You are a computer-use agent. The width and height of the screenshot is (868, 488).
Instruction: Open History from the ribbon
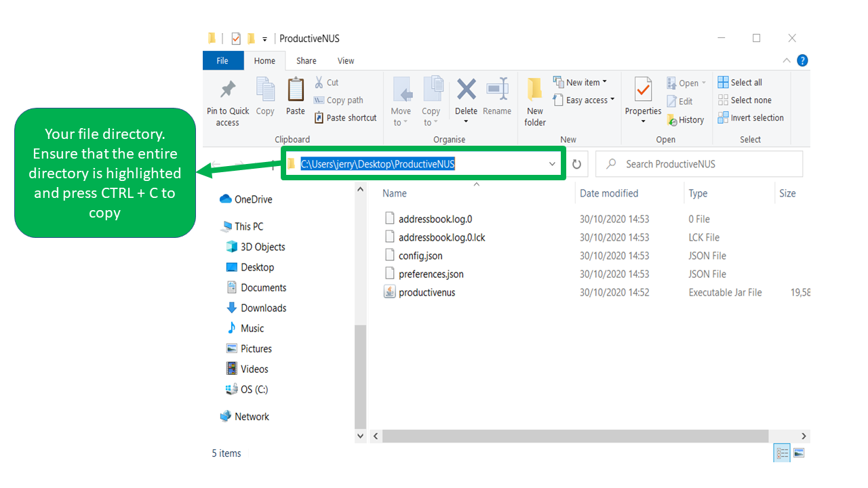[x=686, y=119]
